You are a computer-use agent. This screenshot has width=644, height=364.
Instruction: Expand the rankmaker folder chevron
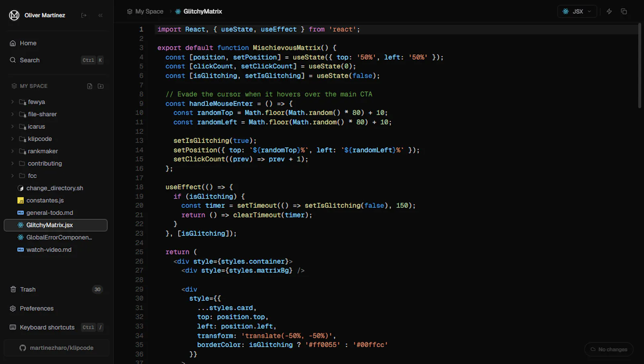12,151
